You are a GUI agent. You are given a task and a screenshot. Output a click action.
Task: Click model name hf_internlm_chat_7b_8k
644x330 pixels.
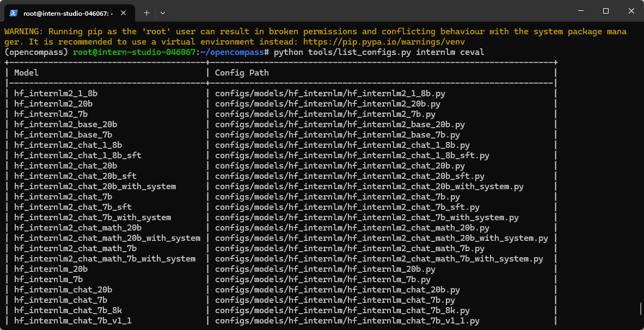tap(68, 310)
